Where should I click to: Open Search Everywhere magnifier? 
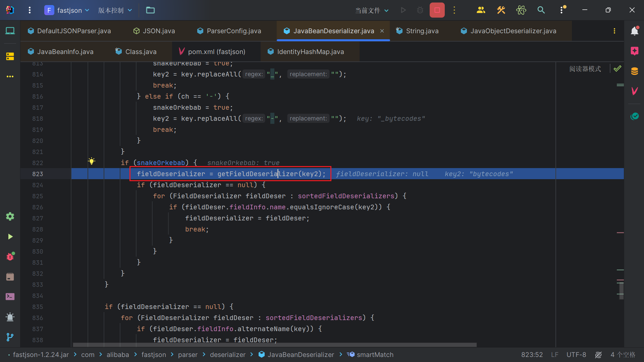(x=541, y=10)
